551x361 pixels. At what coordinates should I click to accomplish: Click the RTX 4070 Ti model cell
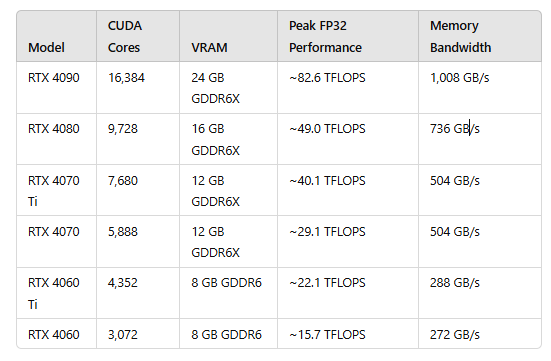(54, 191)
